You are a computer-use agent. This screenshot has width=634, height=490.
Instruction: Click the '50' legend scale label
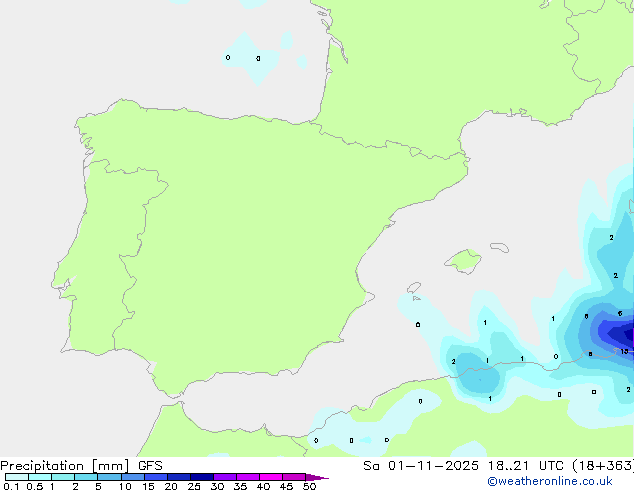tap(309, 486)
